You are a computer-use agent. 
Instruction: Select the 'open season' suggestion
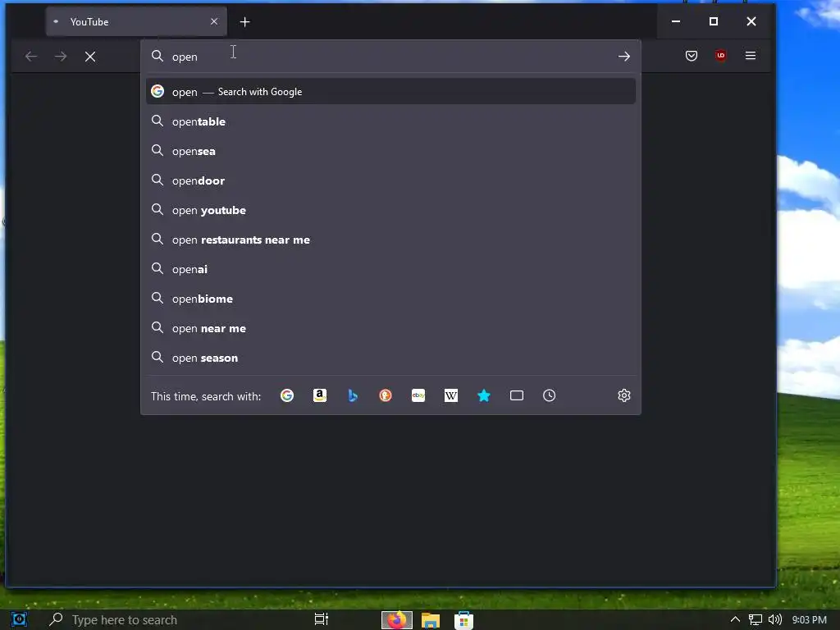point(390,358)
